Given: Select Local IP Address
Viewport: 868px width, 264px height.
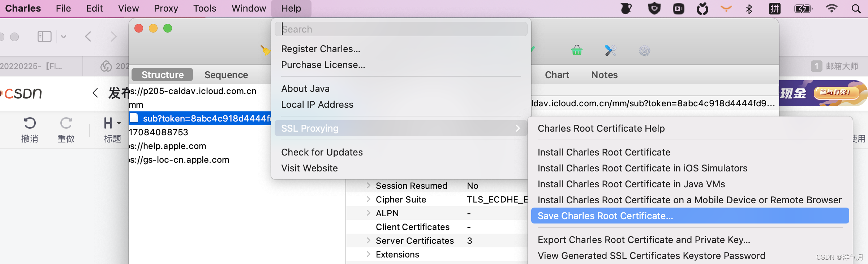Looking at the screenshot, I should 317,105.
